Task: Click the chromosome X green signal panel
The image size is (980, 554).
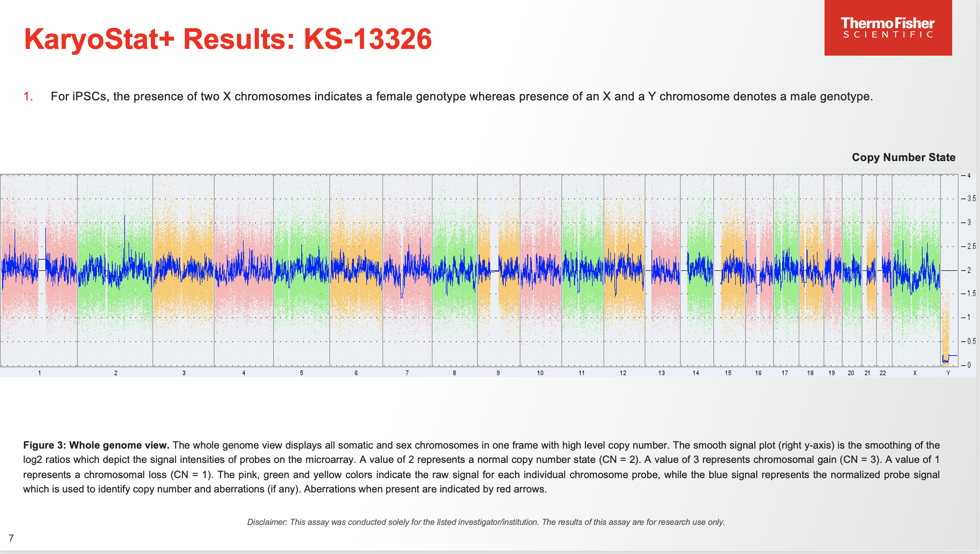Action: 916,270
